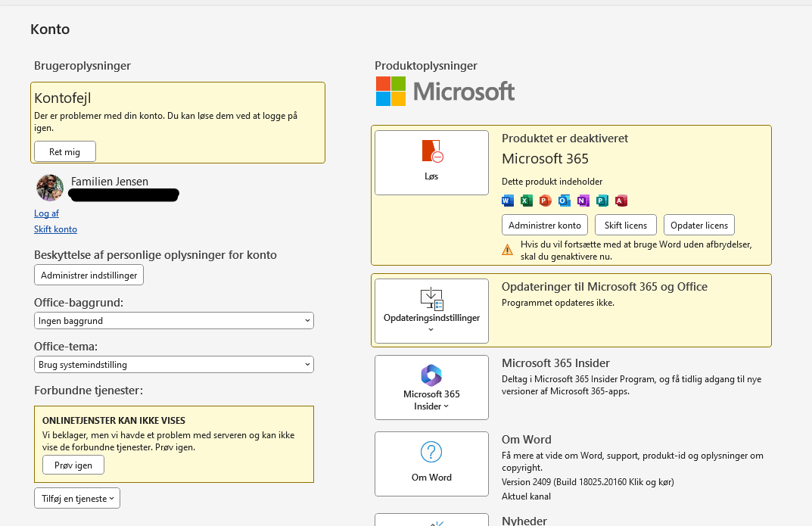812x526 pixels.
Task: Open the Om Word dialog
Action: [x=431, y=464]
